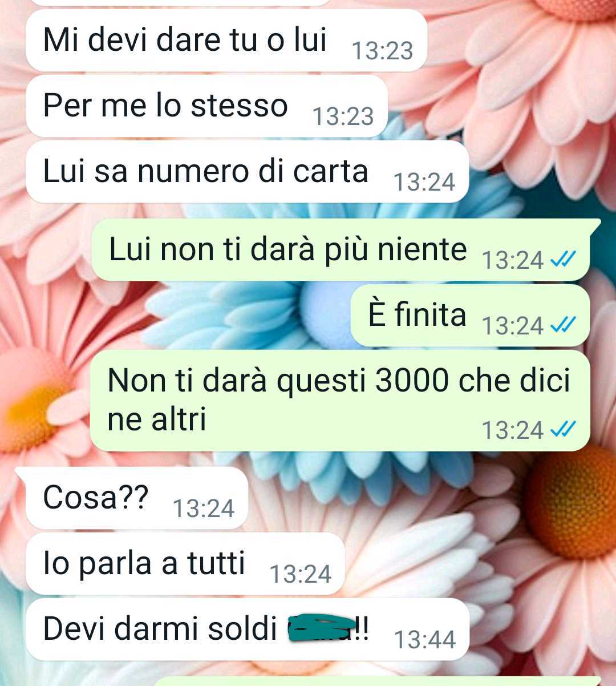Tap the partly visible green bubble at the bottom

coord(378,681)
